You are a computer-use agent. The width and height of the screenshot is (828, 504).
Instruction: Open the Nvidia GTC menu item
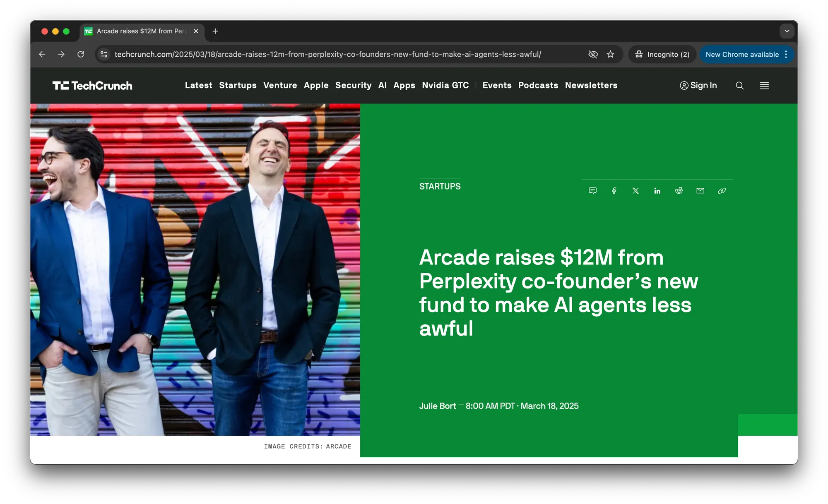tap(445, 86)
